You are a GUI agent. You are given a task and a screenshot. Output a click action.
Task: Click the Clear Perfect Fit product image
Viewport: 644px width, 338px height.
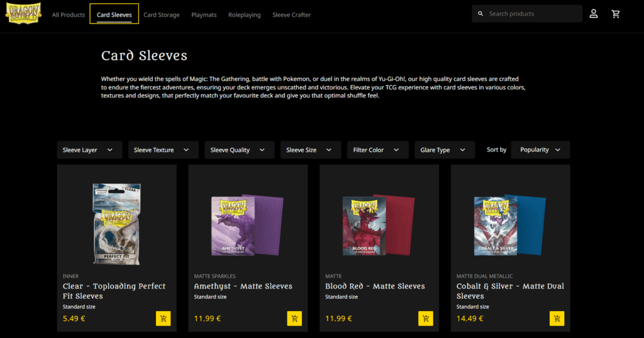(x=116, y=224)
